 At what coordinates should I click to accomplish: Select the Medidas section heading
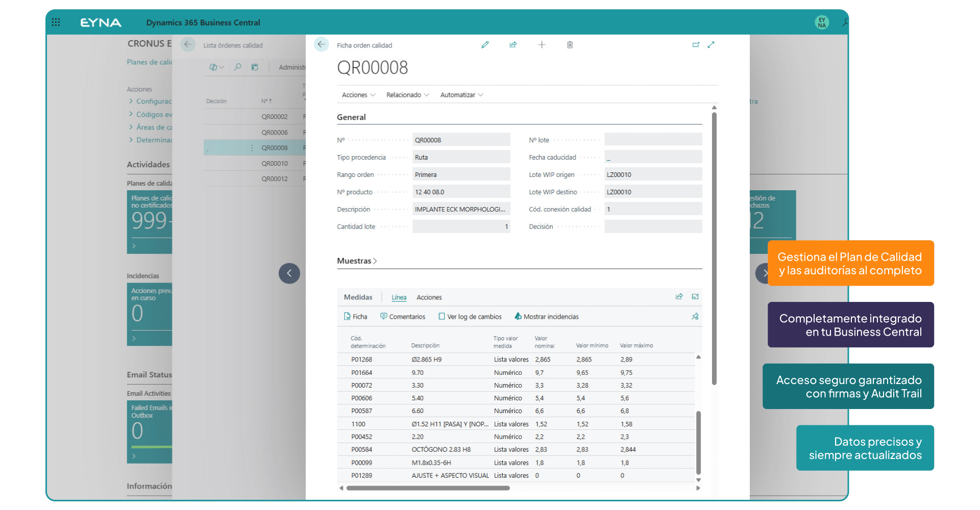point(358,297)
